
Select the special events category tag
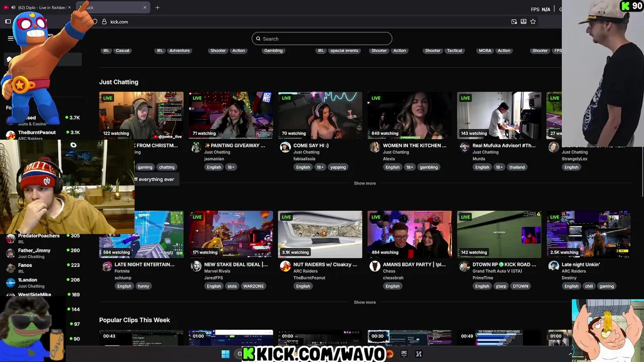[x=345, y=50]
